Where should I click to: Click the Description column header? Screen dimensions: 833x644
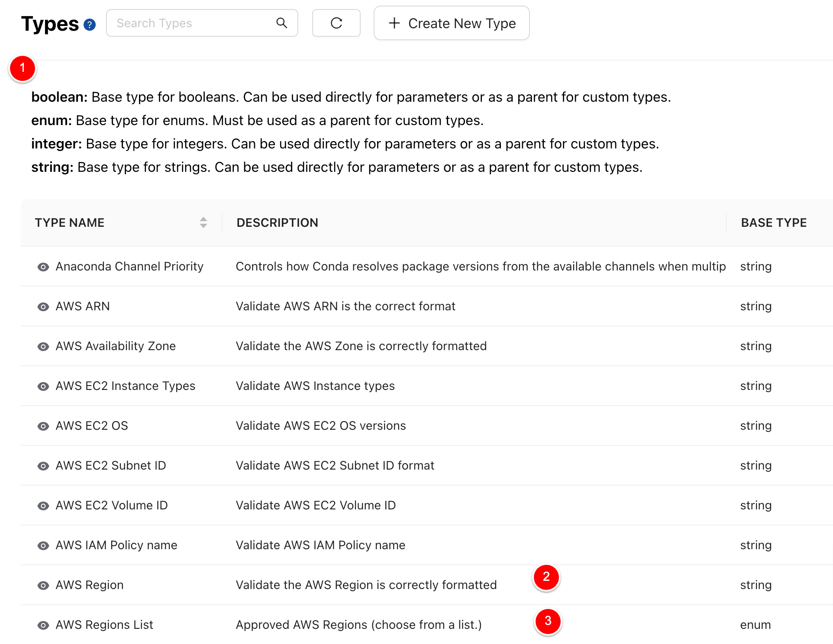(277, 222)
